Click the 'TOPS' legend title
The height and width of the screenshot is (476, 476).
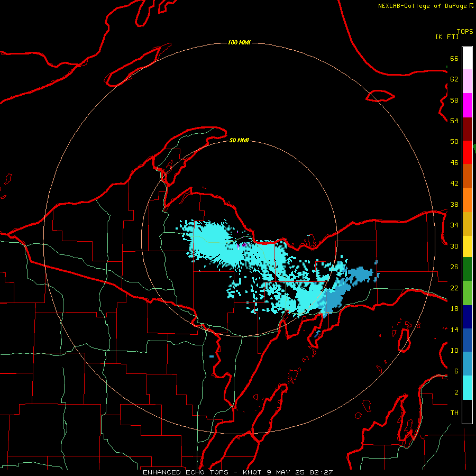465,32
